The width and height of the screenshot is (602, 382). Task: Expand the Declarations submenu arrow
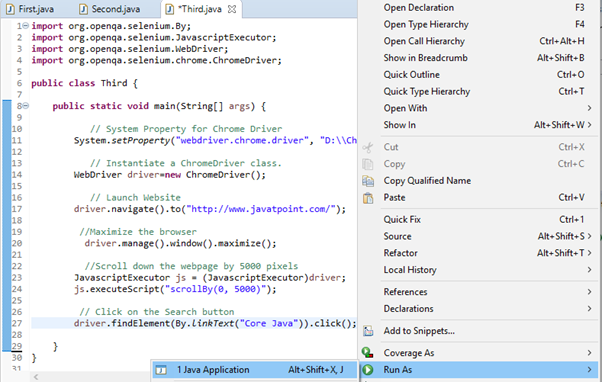[x=589, y=309]
